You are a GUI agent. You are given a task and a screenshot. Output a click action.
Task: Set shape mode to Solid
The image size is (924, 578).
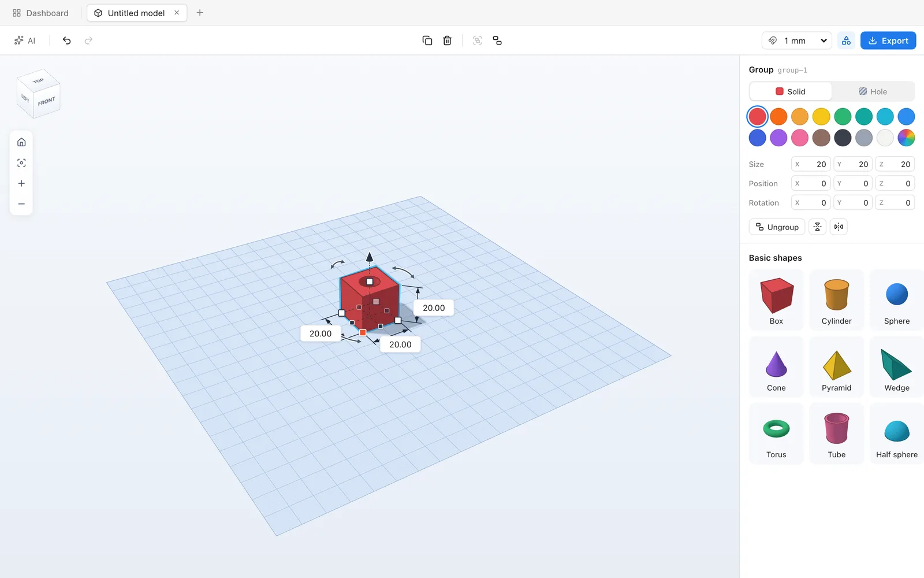coord(791,91)
